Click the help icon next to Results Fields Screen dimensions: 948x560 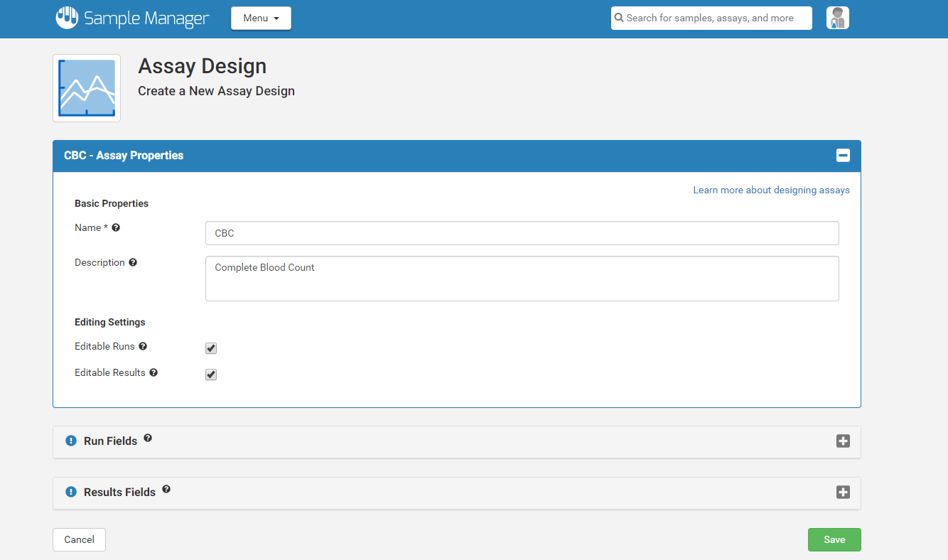point(166,489)
